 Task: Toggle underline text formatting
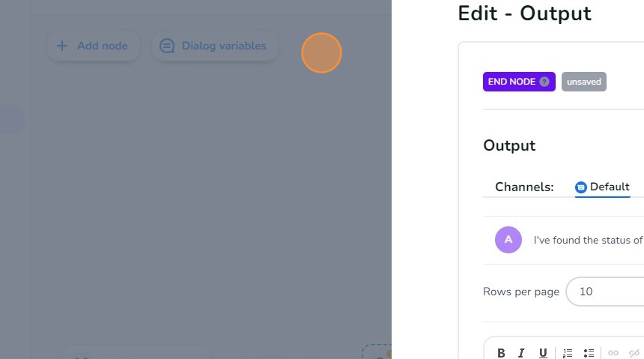(x=543, y=353)
